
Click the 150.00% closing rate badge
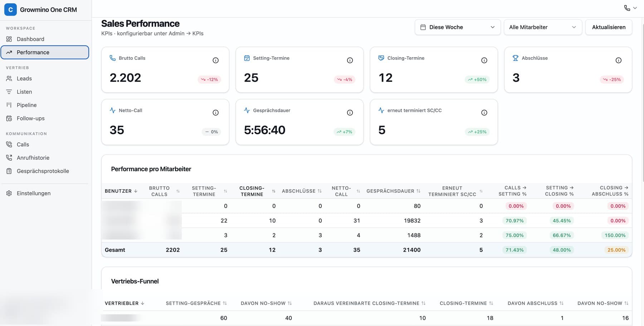tap(615, 235)
